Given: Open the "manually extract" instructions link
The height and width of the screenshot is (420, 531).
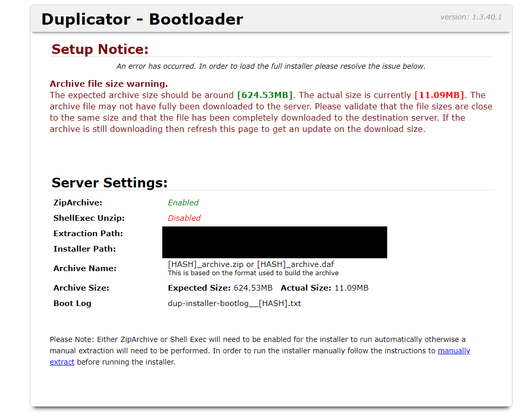Looking at the screenshot, I should [454, 351].
